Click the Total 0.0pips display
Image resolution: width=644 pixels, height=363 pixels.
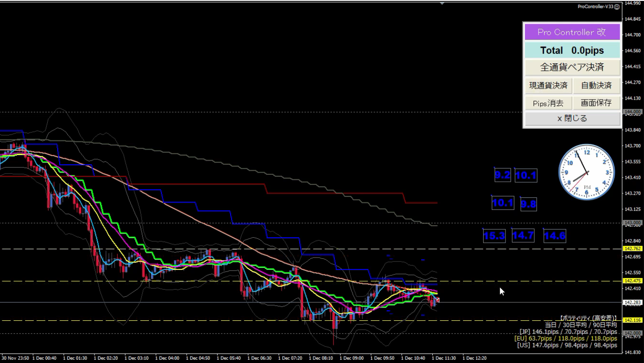[x=572, y=50]
